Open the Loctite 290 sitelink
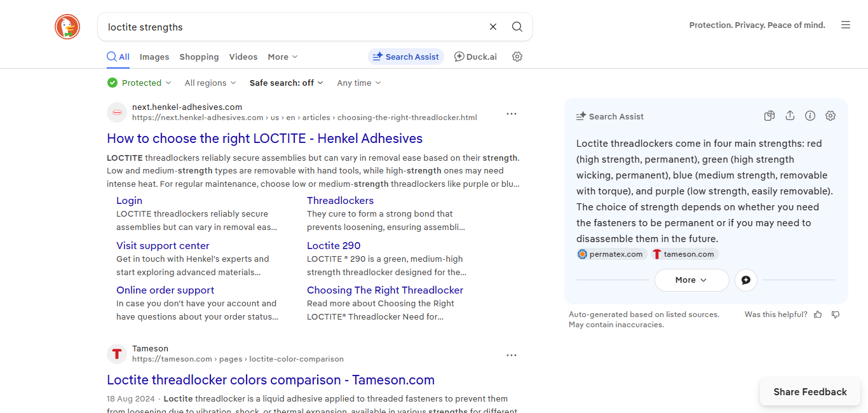This screenshot has height=413, width=868. tap(334, 246)
